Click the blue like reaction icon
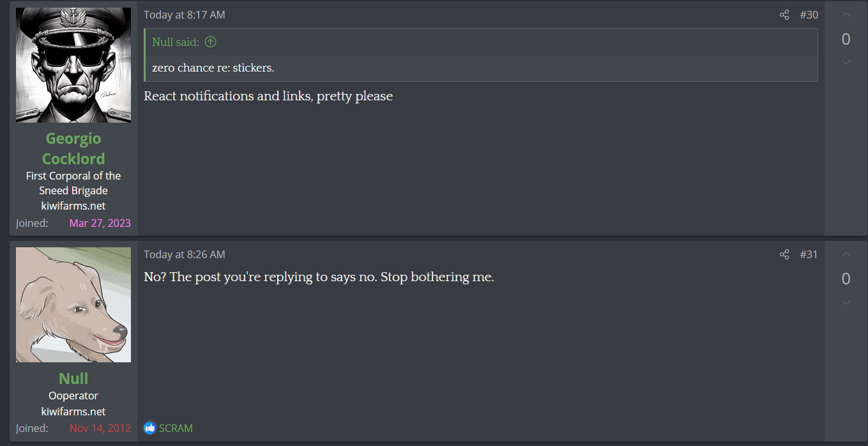 pos(150,428)
